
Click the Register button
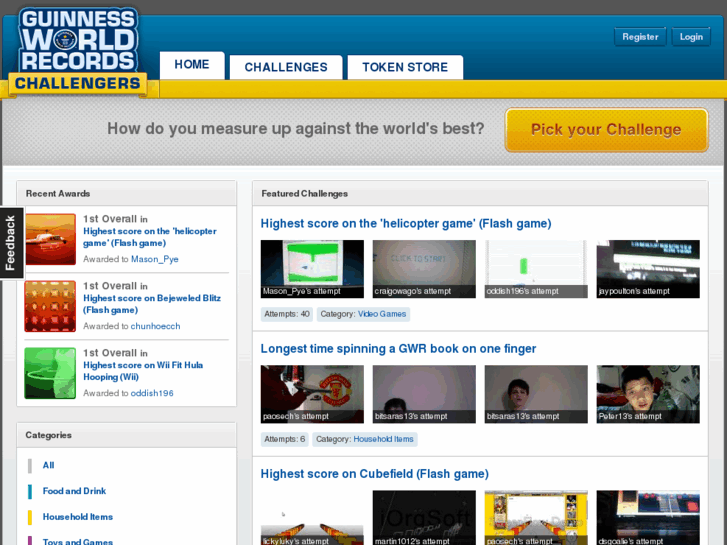(x=640, y=37)
